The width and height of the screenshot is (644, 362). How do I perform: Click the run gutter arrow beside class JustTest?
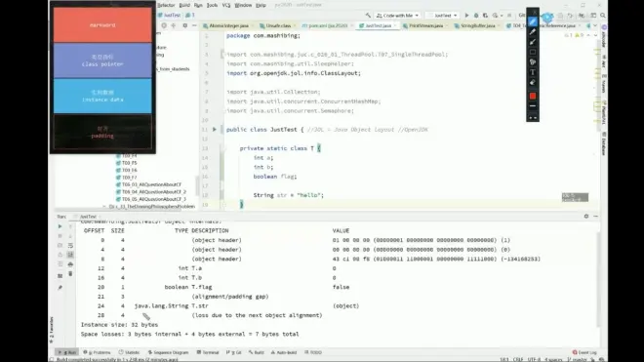tap(214, 130)
